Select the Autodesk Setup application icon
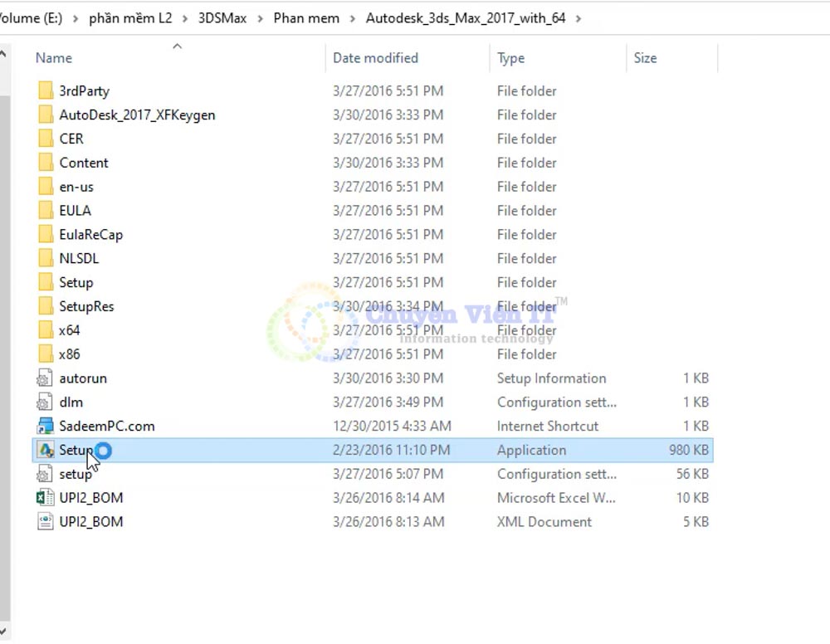The image size is (830, 644). pos(46,450)
